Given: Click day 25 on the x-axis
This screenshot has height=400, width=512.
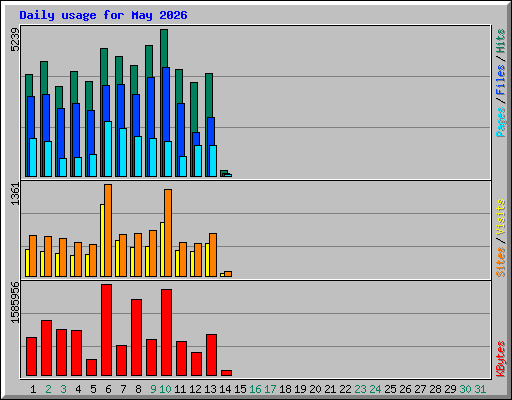Looking at the screenshot, I should point(390,389).
